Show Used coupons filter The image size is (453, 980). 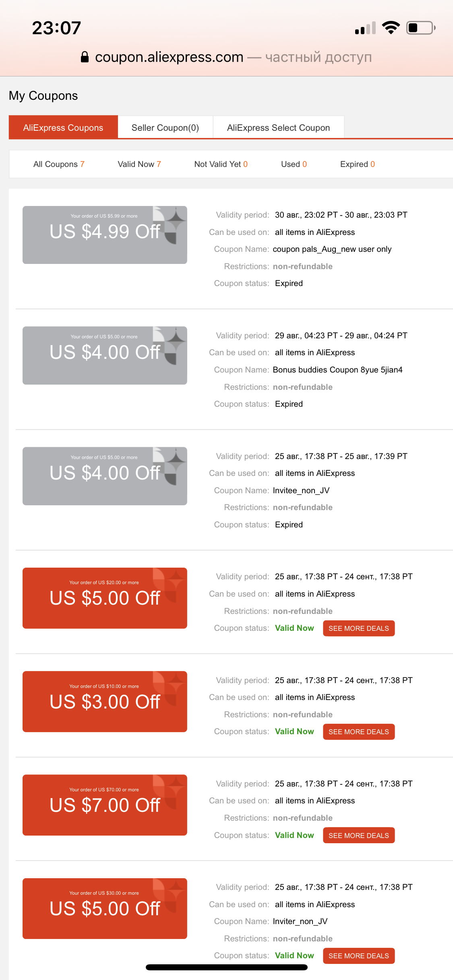point(294,164)
